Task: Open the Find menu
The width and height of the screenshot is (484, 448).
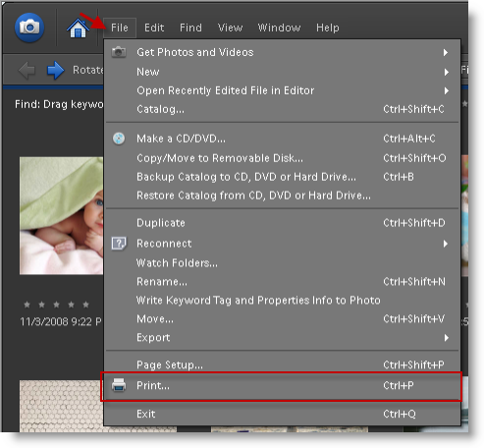Action: [190, 28]
